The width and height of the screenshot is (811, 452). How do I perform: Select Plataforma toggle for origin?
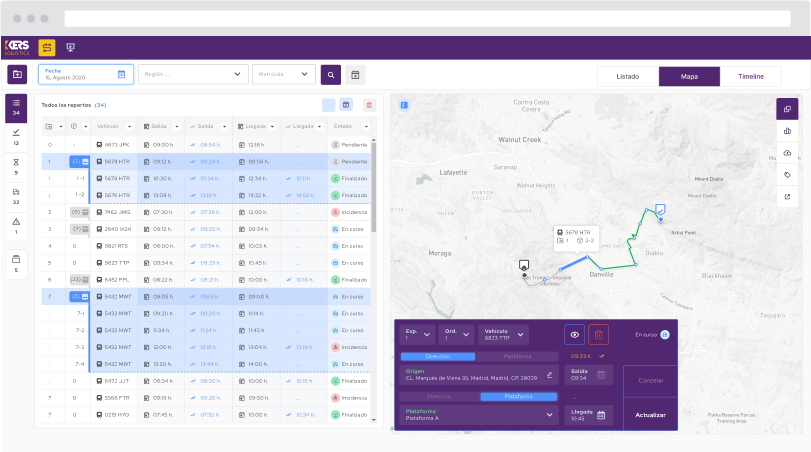pos(517,355)
